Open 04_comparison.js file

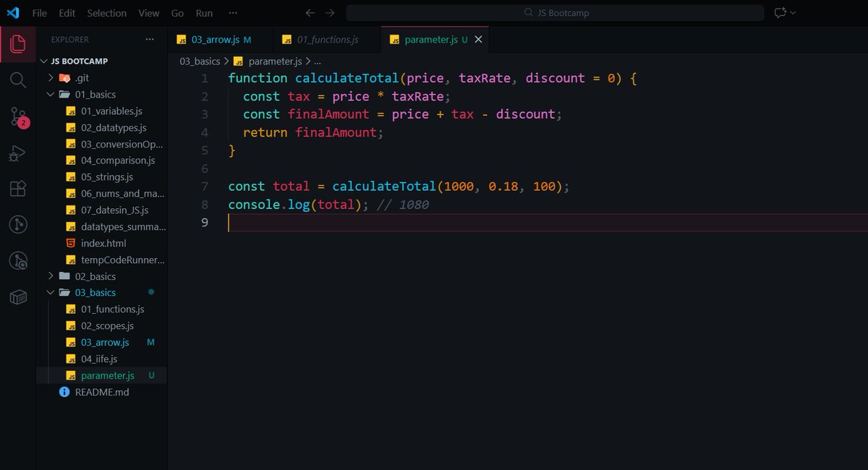(101, 161)
